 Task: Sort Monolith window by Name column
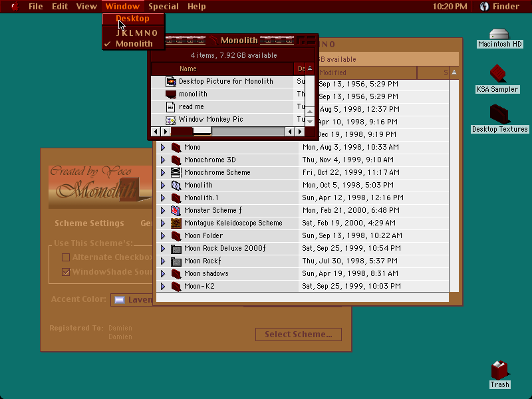tap(222, 69)
